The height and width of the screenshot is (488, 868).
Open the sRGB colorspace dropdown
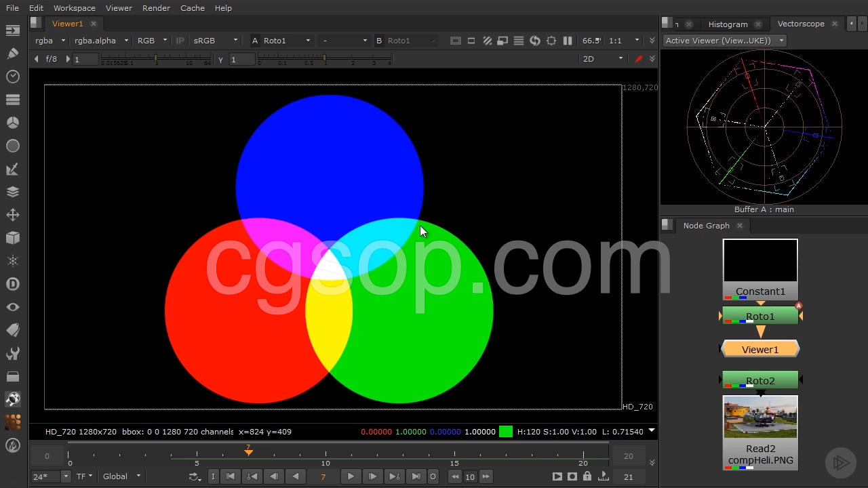[x=215, y=41]
